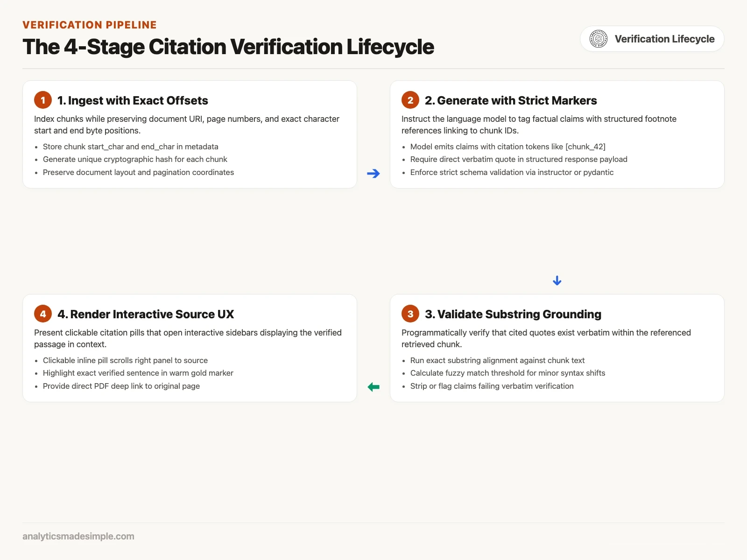Click the description starting 'Index chunks while preserving'
This screenshot has height=560, width=747.
(x=187, y=125)
